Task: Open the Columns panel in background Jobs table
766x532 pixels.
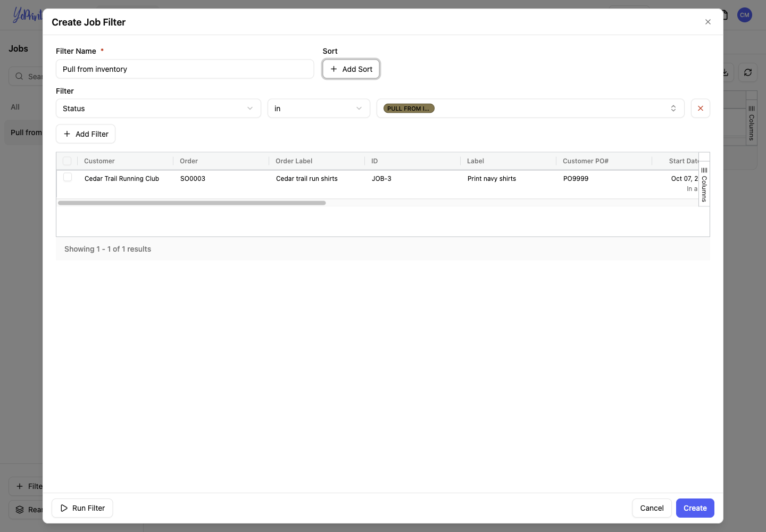Action: [752, 123]
